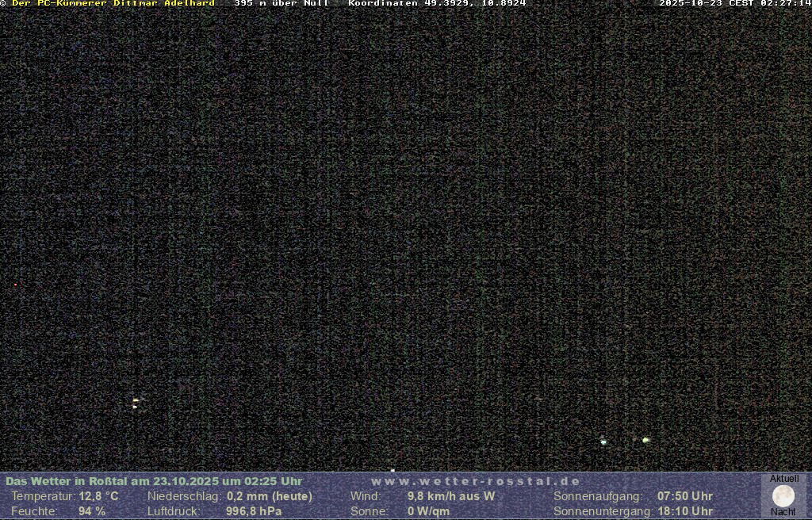Click the moon icon in Aktuell box
812x520 pixels.
[x=783, y=496]
